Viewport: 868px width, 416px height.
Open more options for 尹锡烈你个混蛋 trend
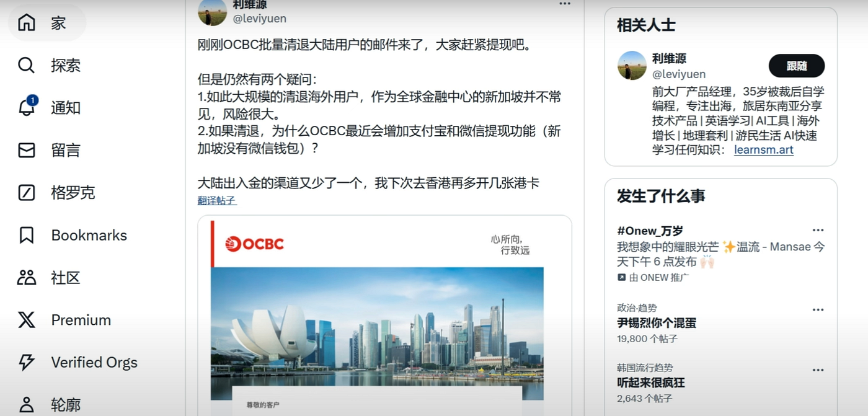pos(818,309)
